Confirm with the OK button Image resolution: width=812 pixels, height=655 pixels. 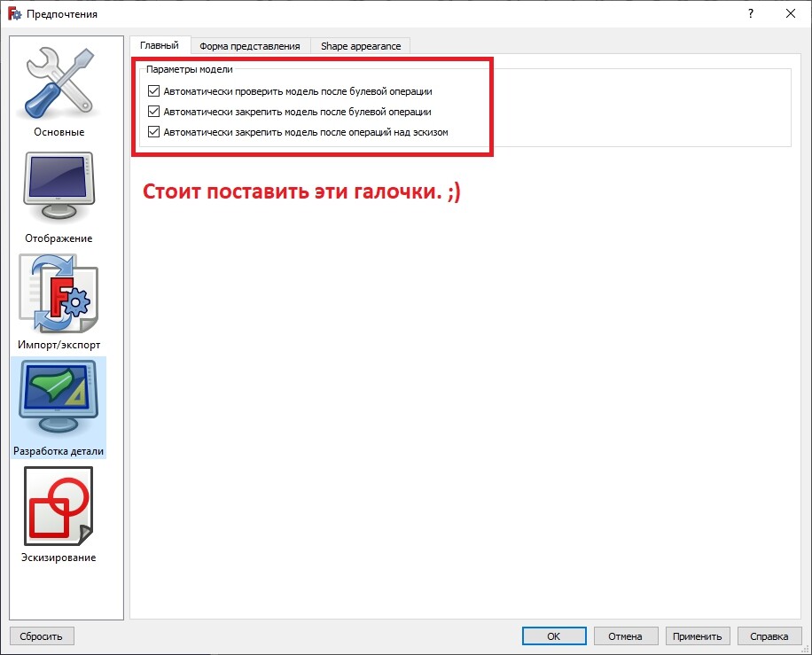click(x=553, y=636)
